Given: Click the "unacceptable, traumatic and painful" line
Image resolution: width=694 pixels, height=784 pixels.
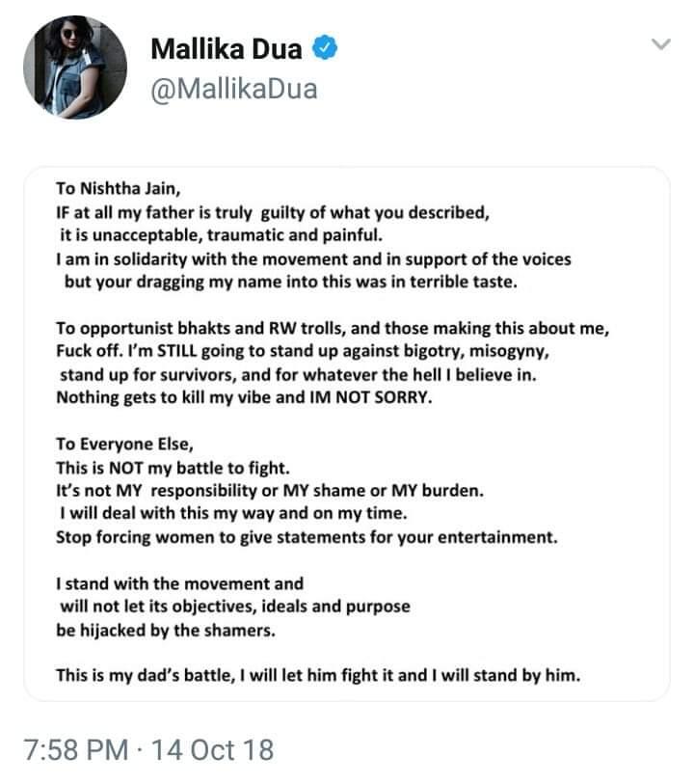Looking at the screenshot, I should point(222,235).
